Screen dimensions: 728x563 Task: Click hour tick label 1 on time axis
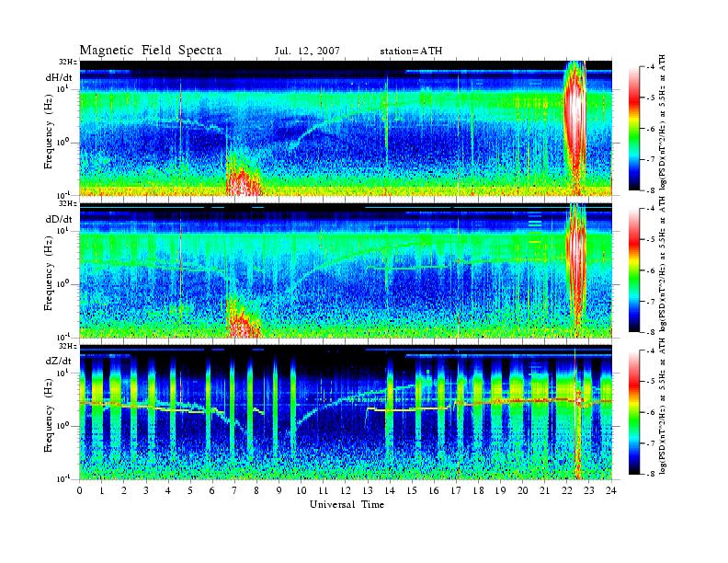[x=102, y=490]
